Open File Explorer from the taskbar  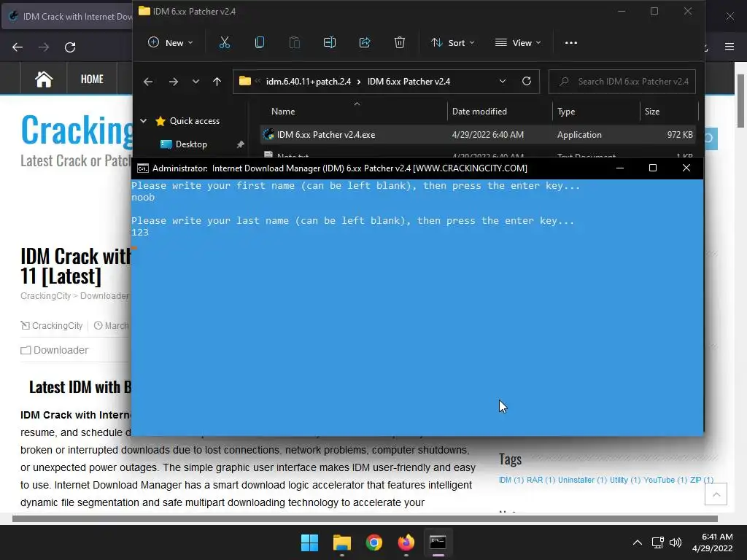(x=342, y=542)
